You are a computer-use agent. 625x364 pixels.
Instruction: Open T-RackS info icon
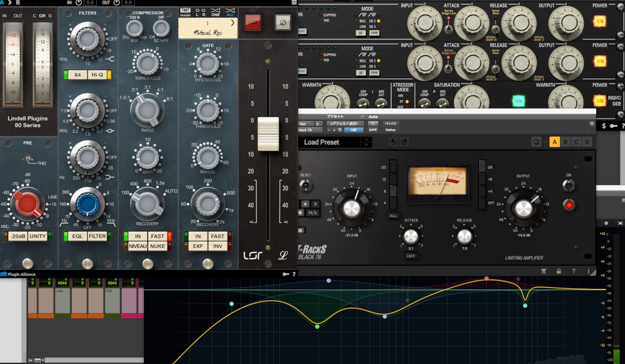tap(589, 271)
